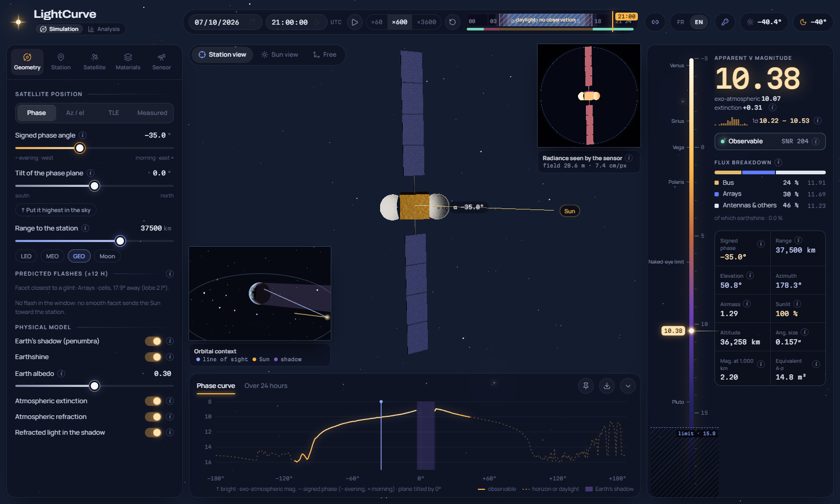This screenshot has height=504, width=840.
Task: Adjust the Signed phase angle slider handle
Action: 80,148
